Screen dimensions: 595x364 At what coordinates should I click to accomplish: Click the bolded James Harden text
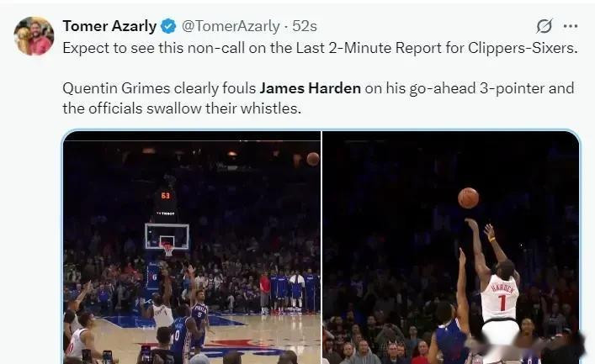(x=310, y=88)
